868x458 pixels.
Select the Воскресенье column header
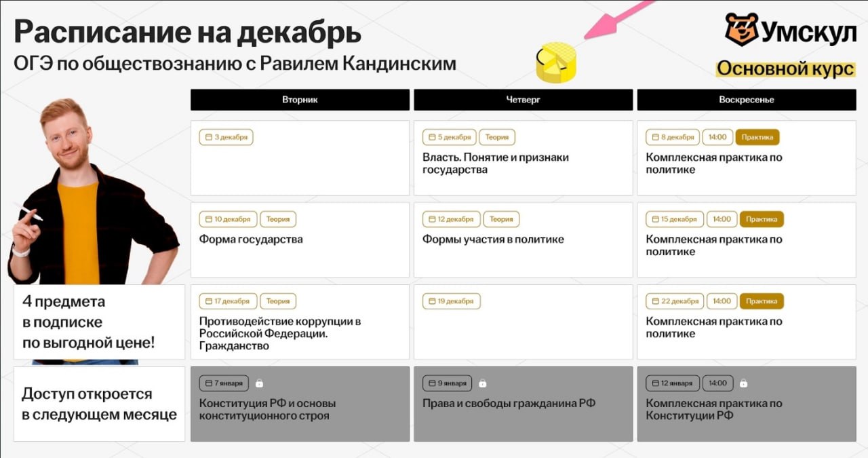pos(746,100)
